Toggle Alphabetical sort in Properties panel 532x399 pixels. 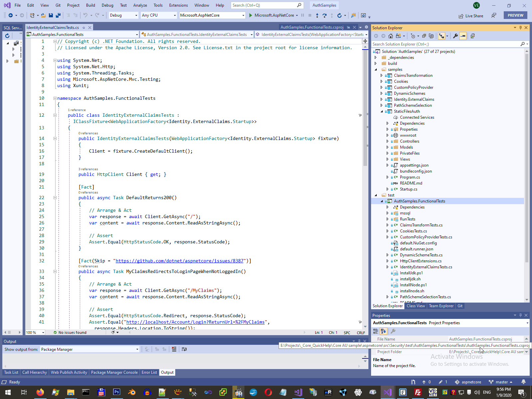pos(383,331)
